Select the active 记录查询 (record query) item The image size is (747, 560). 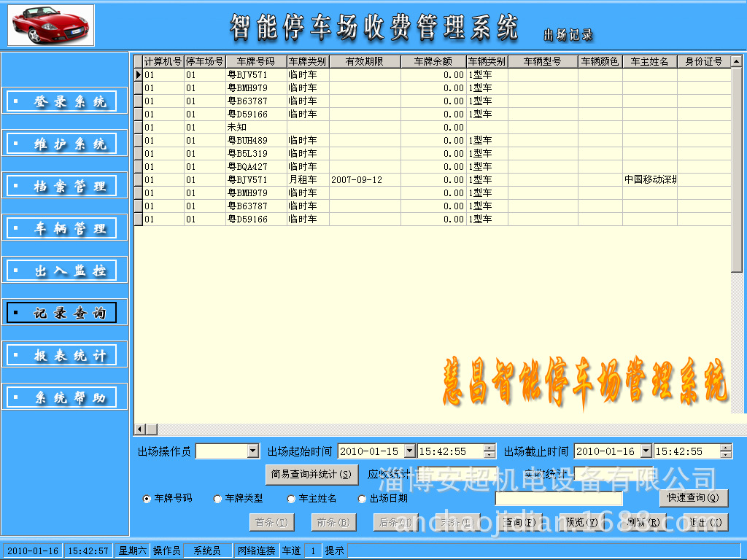click(x=64, y=312)
